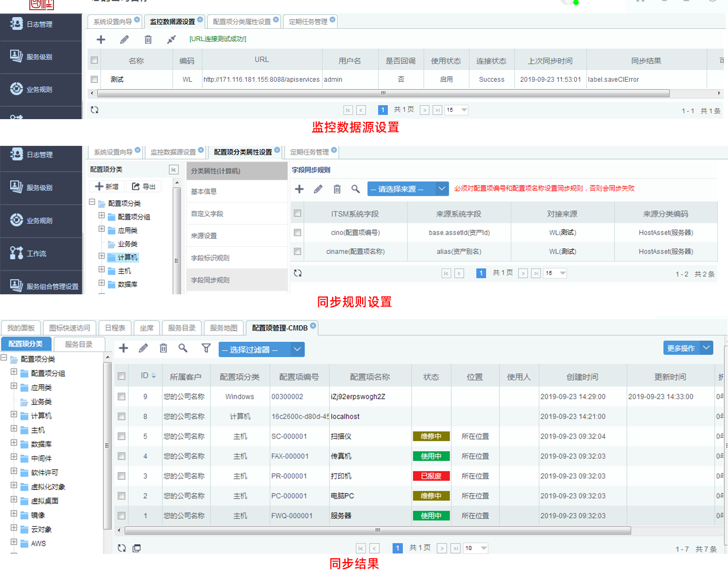Add a field sync rule with plus icon
Screen dimensions: 728x578
coord(300,189)
